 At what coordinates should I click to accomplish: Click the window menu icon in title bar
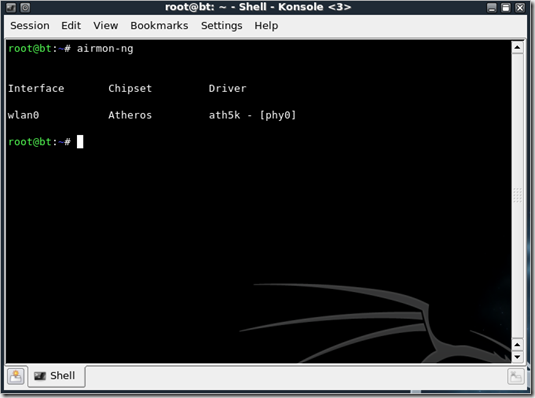coord(11,7)
